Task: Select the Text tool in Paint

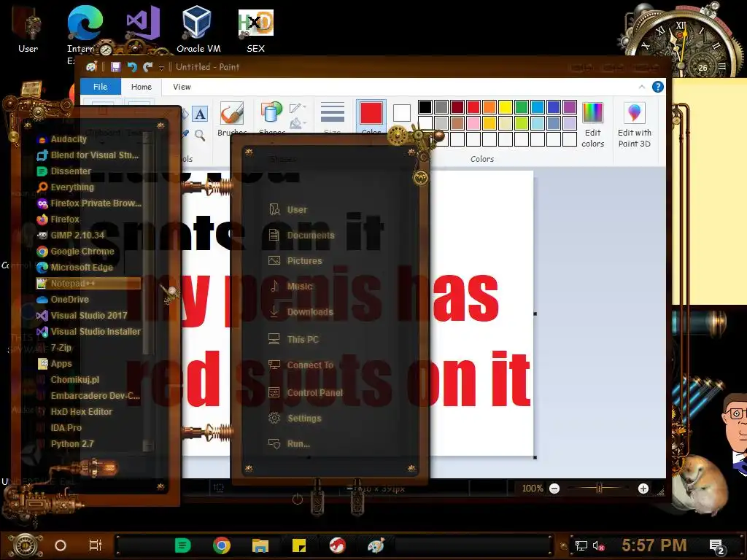Action: (200, 114)
